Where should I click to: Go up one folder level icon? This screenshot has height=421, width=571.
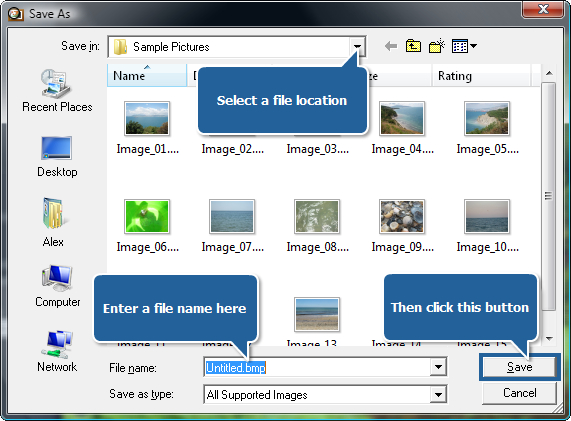[x=413, y=46]
